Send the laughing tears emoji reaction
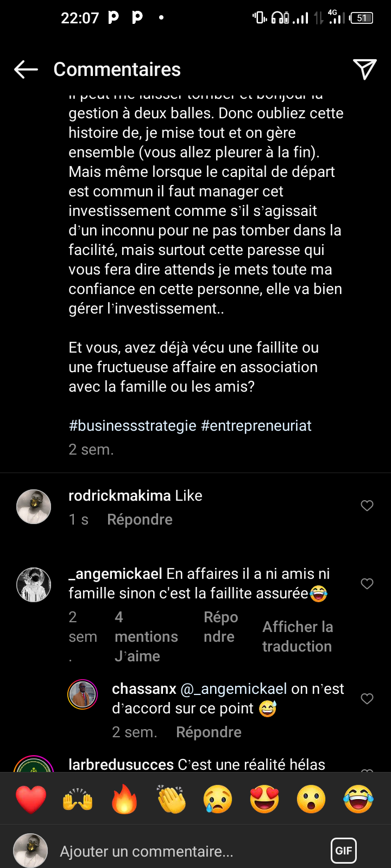The height and width of the screenshot is (868, 391). pos(358,799)
